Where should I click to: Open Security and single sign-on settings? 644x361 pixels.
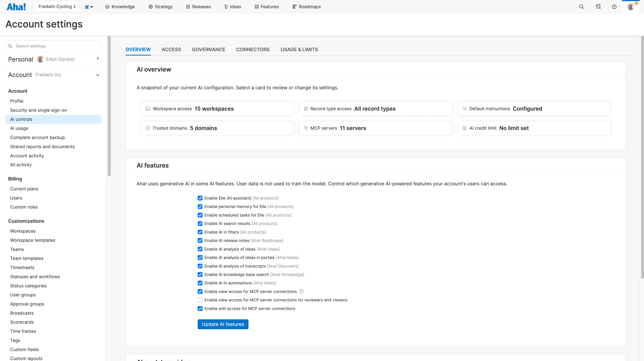(x=38, y=110)
